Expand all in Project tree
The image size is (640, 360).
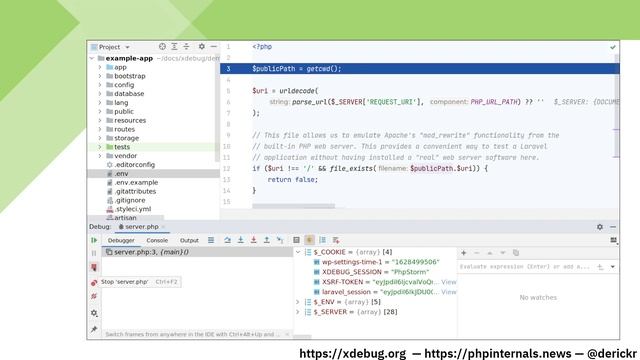(x=174, y=47)
